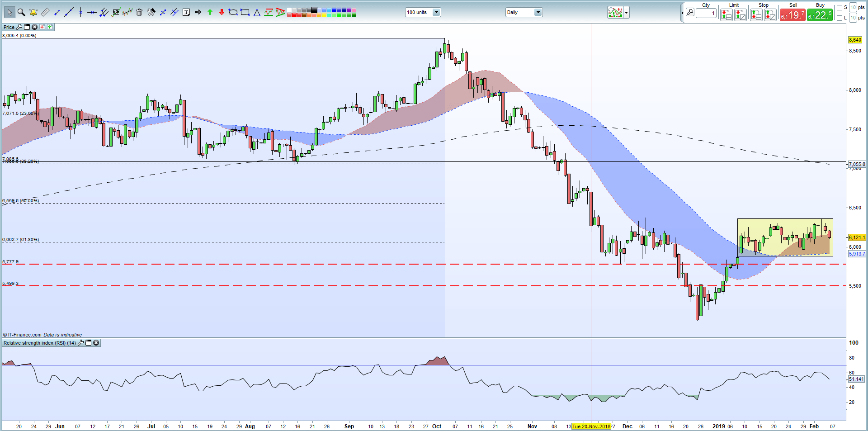Click the 'Tue 20-Nov-2018' date marker

(591, 426)
